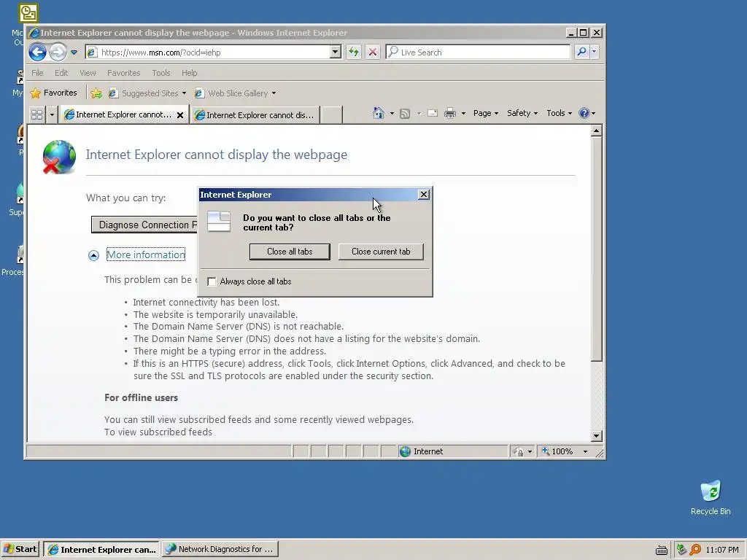Click the red Stop loading icon
Viewport: 747px width, 560px height.
373,52
